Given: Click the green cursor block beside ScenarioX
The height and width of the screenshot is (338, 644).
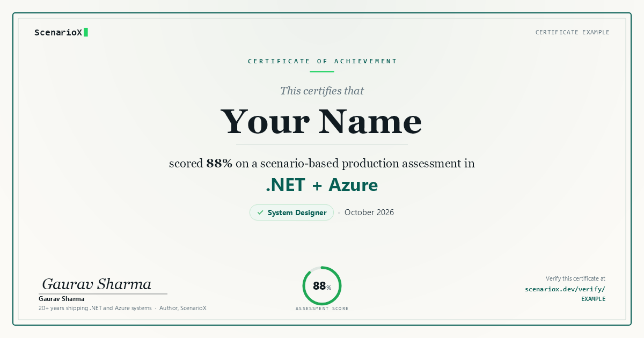Looking at the screenshot, I should (x=86, y=32).
